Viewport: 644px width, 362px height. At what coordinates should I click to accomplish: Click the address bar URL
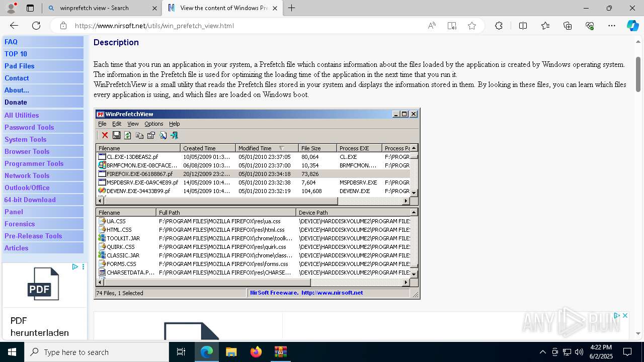coord(154,26)
